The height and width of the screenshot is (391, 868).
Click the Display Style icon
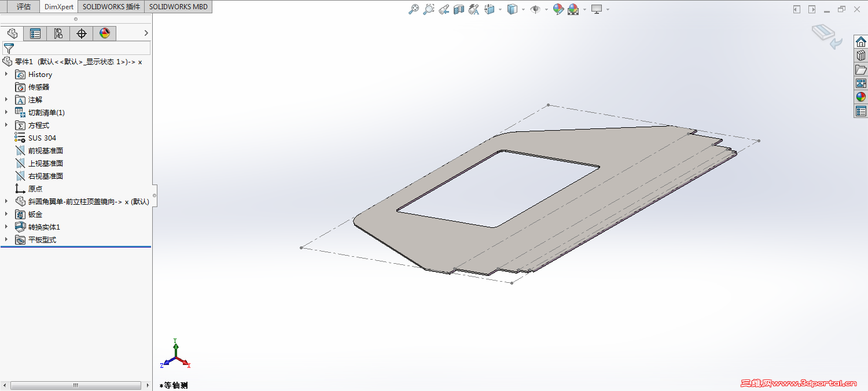point(512,9)
